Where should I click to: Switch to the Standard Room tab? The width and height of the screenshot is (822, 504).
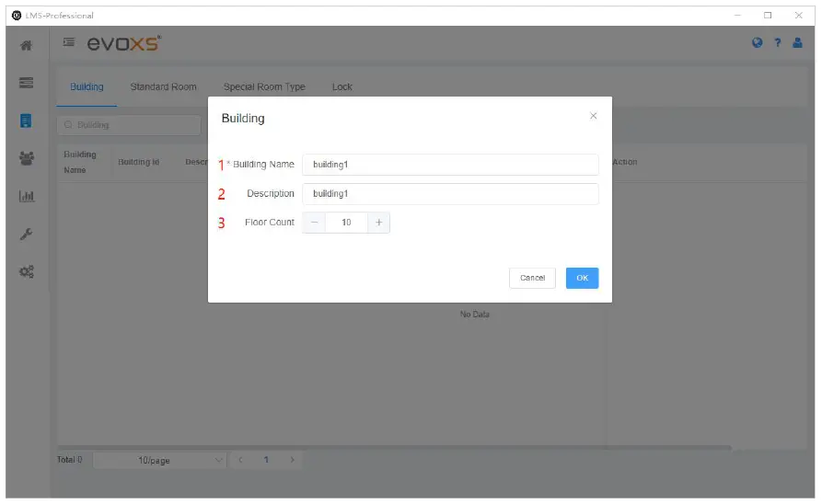[x=163, y=87]
